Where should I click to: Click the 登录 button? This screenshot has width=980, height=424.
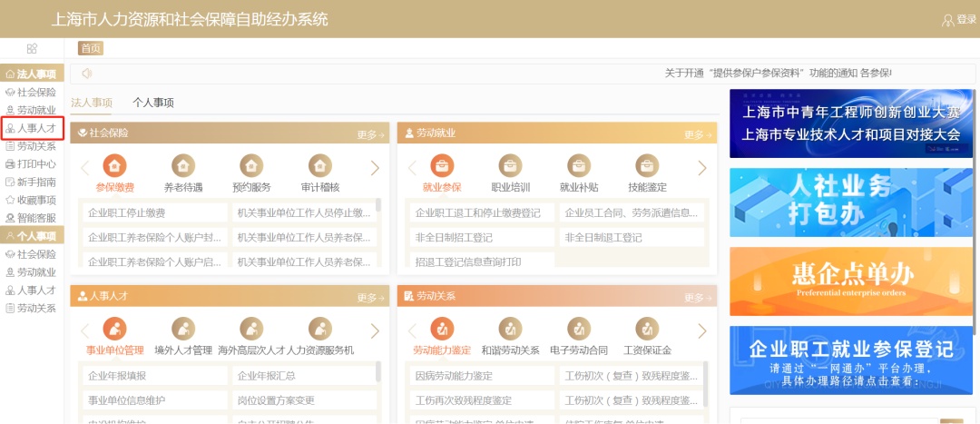pyautogui.click(x=959, y=19)
